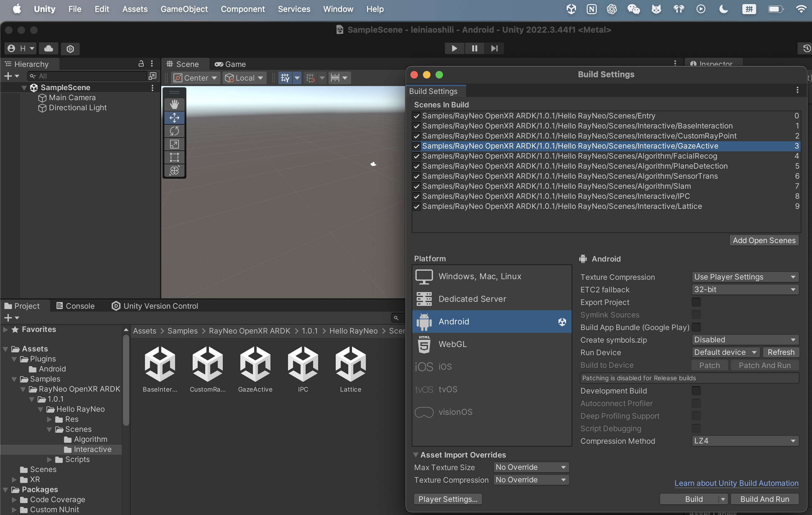
Task: Open Player Settings button
Action: tap(447, 499)
